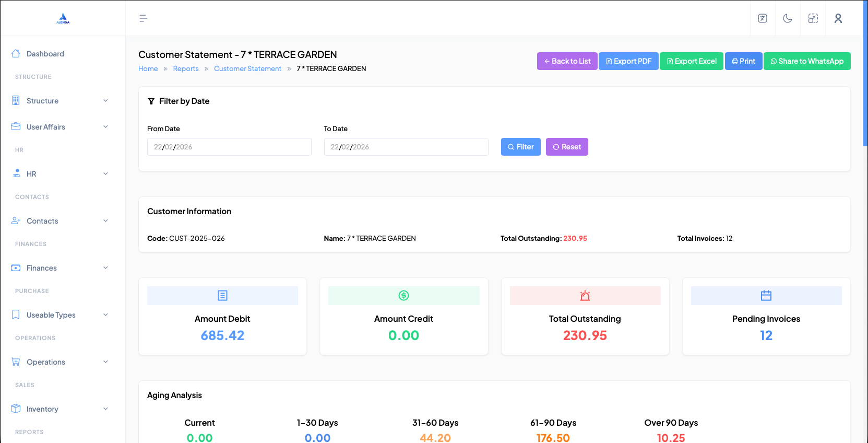Export statement as PDF
This screenshot has height=443, width=868.
[628, 61]
